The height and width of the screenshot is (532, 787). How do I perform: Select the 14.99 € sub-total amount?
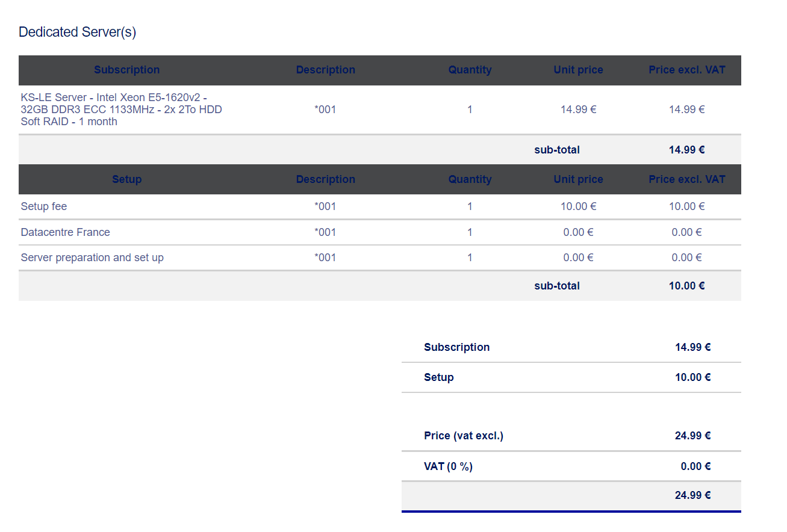687,150
